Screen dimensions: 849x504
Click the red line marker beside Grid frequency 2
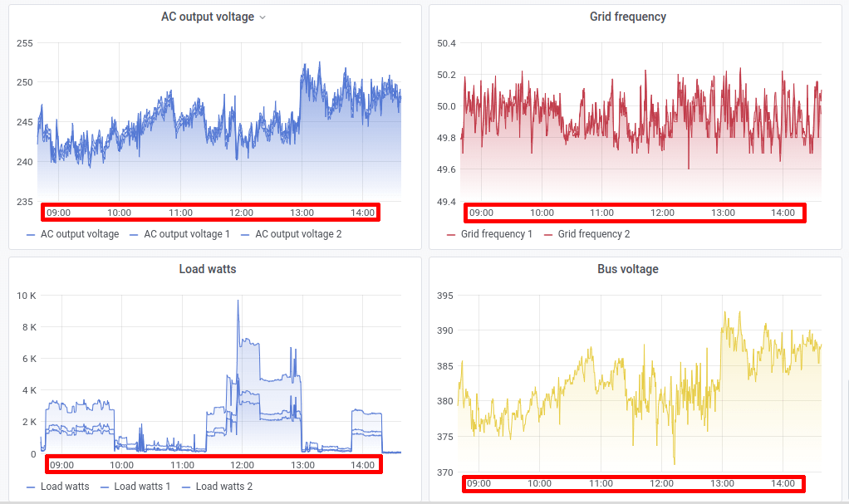(548, 234)
